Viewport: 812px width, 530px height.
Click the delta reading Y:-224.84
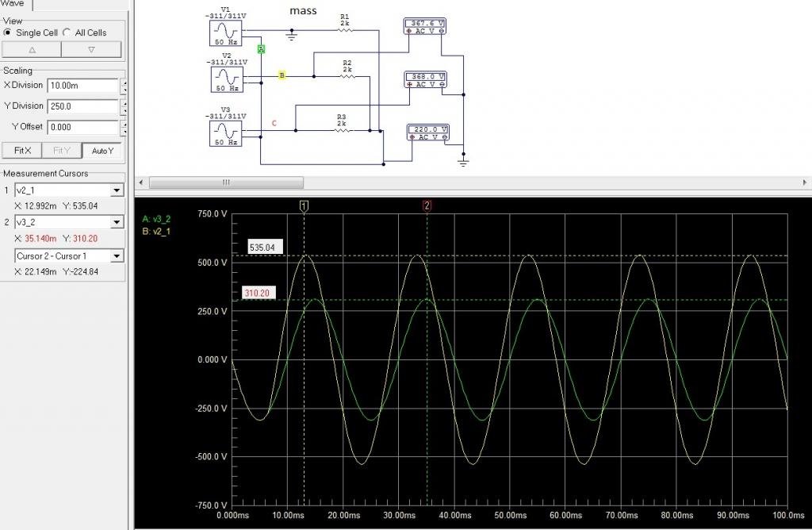pos(80,271)
